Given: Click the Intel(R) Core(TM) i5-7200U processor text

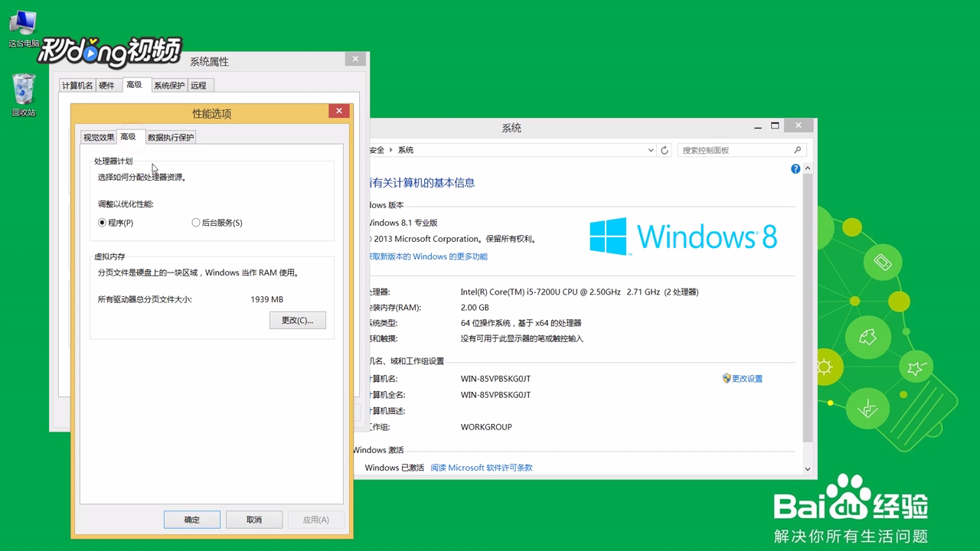Looking at the screenshot, I should (580, 292).
